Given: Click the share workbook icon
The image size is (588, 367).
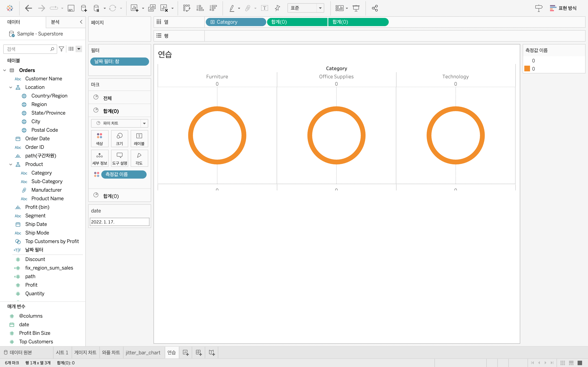Looking at the screenshot, I should point(375,8).
